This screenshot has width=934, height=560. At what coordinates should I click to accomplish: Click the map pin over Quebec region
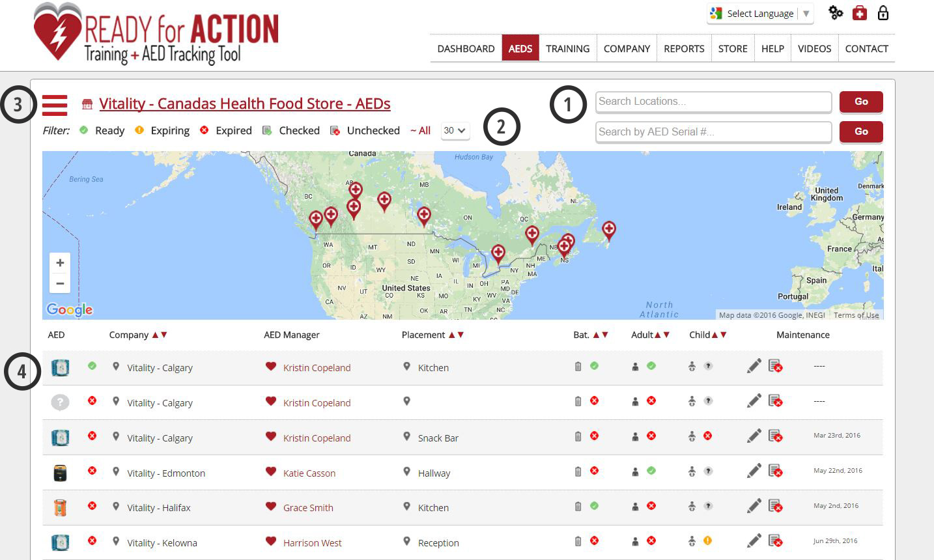pyautogui.click(x=532, y=234)
